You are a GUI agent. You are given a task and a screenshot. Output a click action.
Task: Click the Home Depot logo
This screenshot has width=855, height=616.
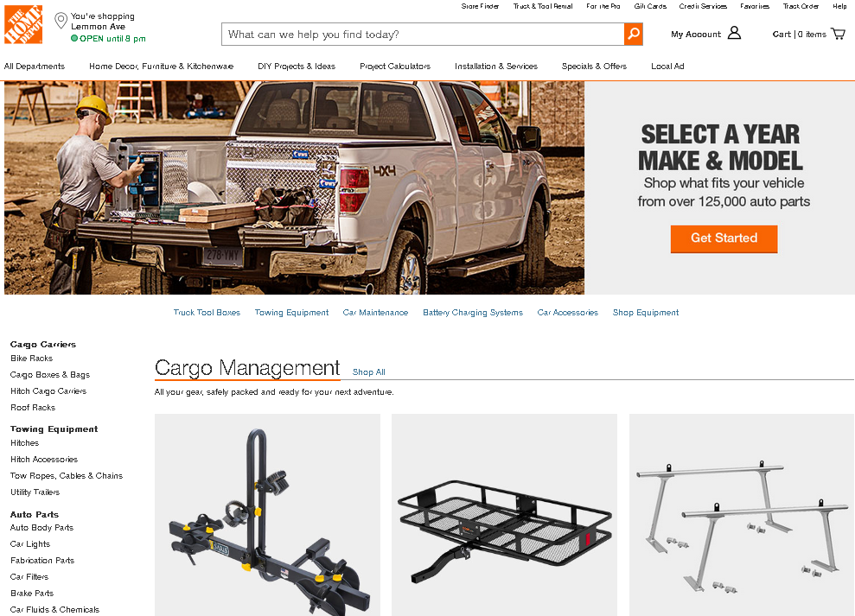[x=23, y=24]
